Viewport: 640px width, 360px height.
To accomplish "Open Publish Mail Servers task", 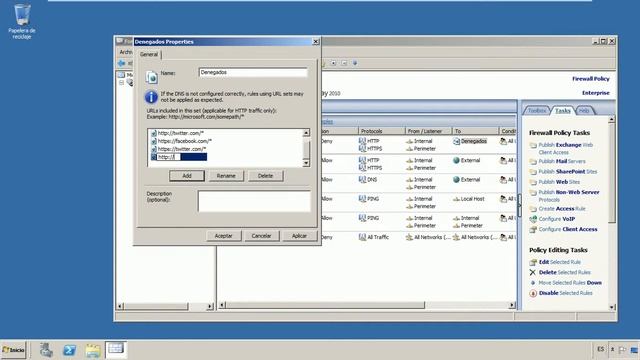I will coord(562,161).
